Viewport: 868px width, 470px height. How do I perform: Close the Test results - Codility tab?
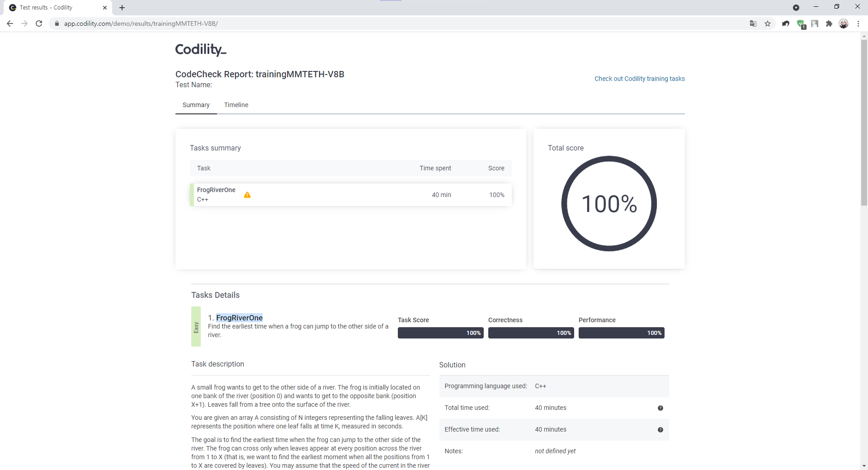[105, 8]
